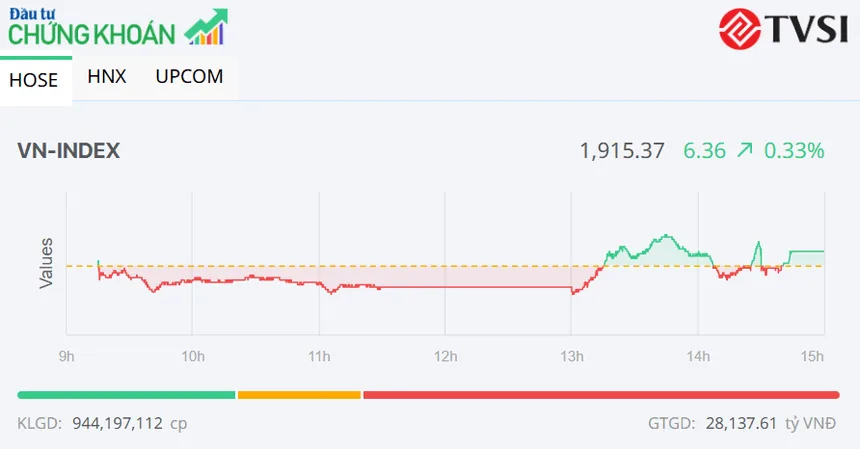Click the TVSI brand text
This screenshot has height=449, width=860.
point(807,29)
